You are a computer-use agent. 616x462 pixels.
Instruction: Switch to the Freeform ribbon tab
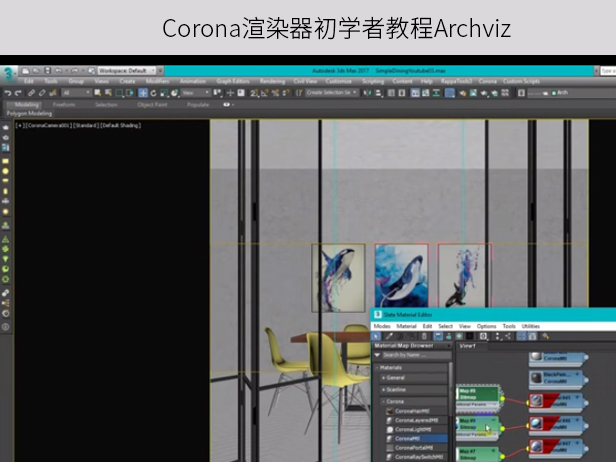(x=63, y=104)
